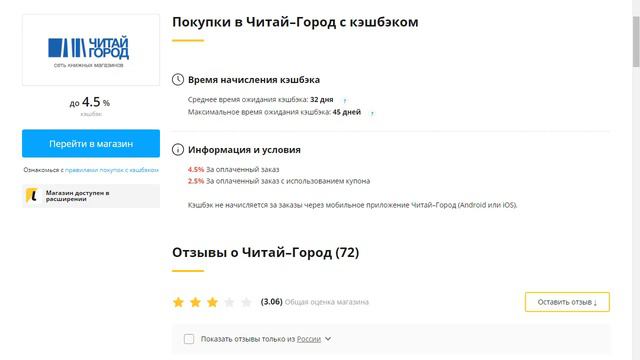Click the info icon beside Информация и условия
The height and width of the screenshot is (360, 640).
coord(178,150)
